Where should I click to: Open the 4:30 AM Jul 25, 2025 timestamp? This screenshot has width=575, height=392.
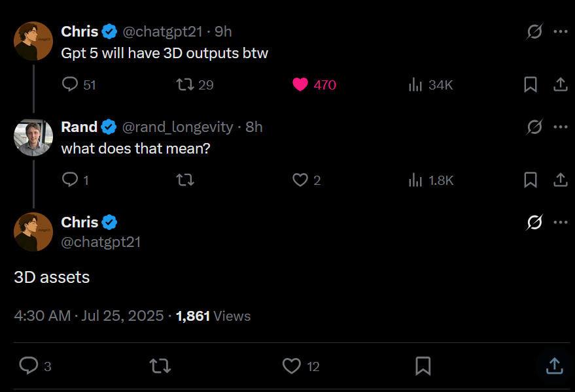[89, 316]
